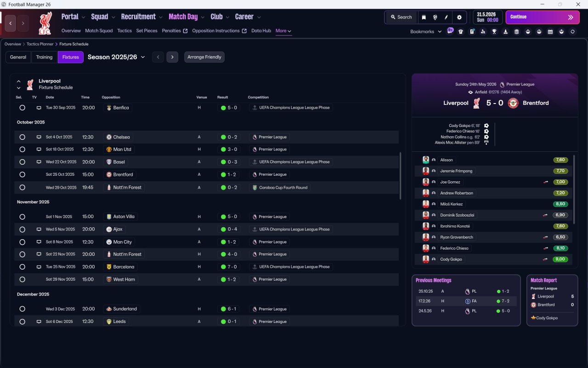Image resolution: width=588 pixels, height=368 pixels.
Task: Select the Barcelona fixture radio button
Action: pyautogui.click(x=22, y=267)
